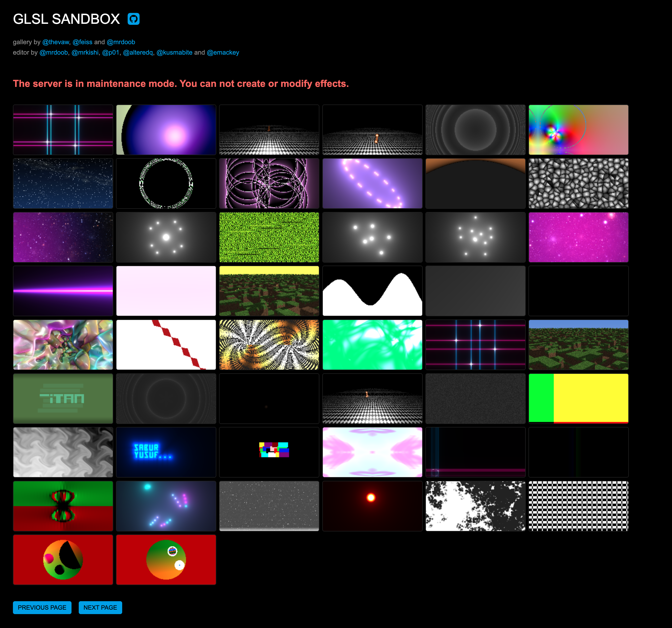Open the green noise pattern thumbnail
The height and width of the screenshot is (628, 672).
pos(269,237)
